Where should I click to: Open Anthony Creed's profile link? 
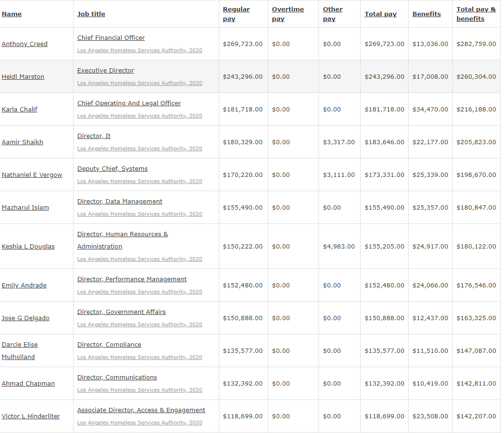coord(24,44)
